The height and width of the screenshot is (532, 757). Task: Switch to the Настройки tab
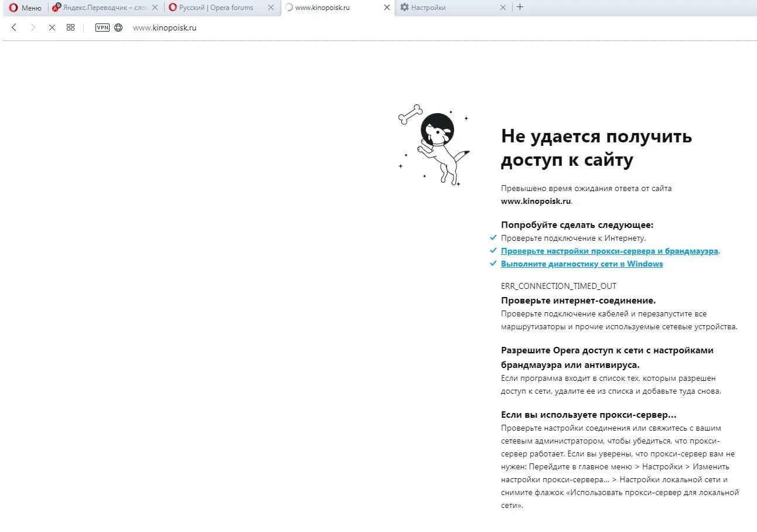[453, 8]
